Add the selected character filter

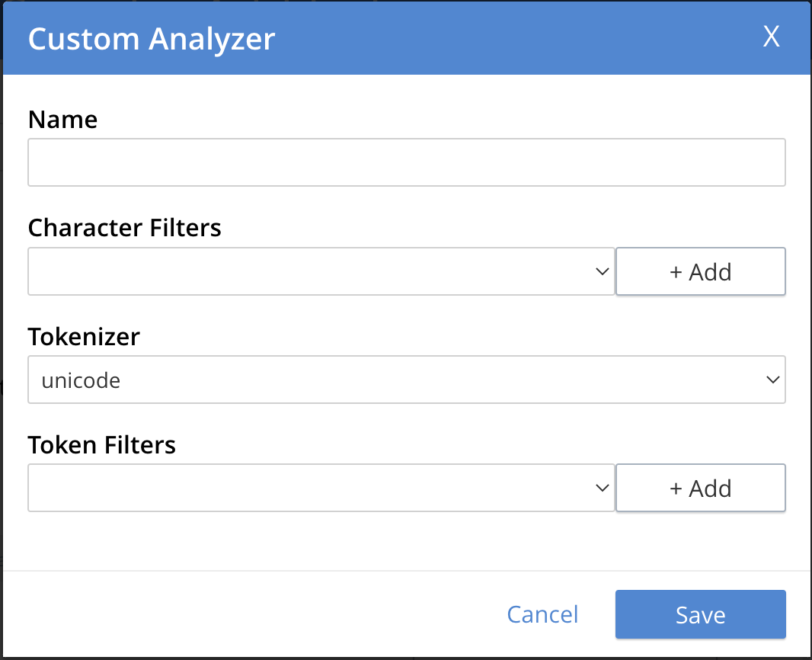(x=700, y=271)
